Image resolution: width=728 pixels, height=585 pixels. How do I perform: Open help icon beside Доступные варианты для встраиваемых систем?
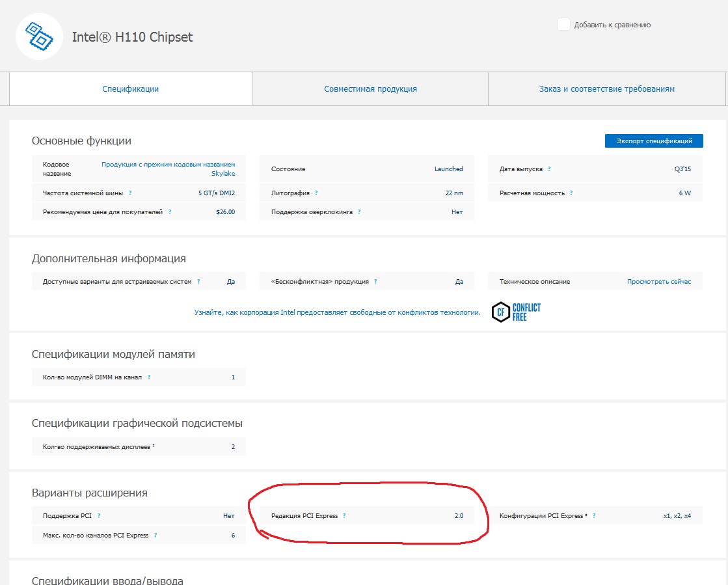(198, 281)
